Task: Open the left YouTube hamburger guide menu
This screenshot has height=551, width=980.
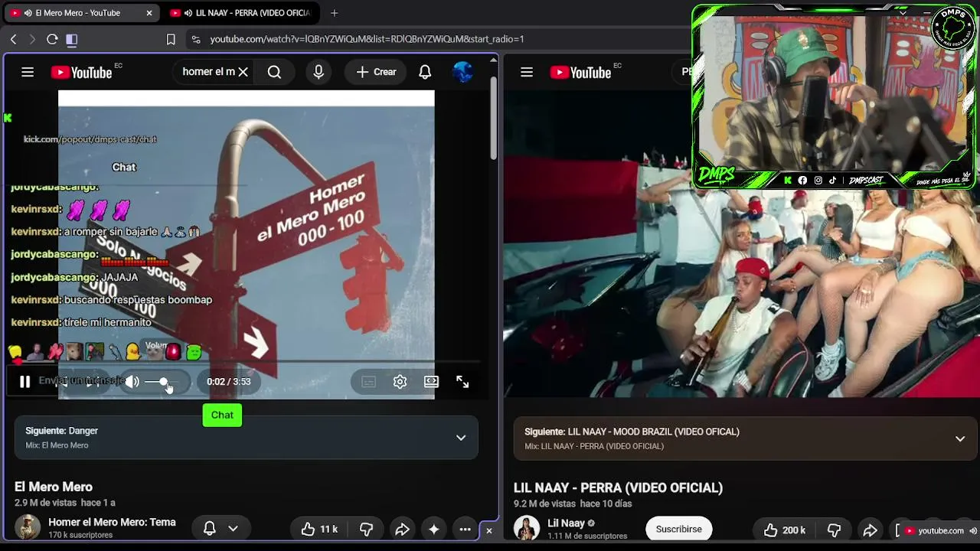Action: tap(28, 72)
